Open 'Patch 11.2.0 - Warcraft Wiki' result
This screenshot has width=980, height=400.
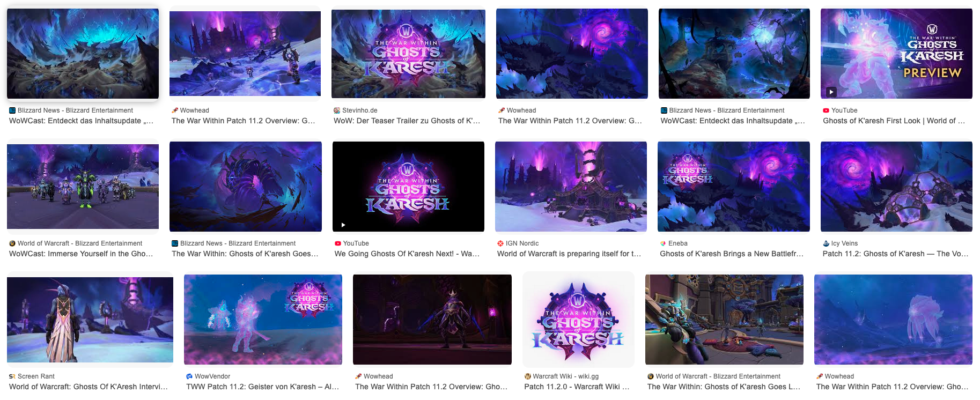tap(577, 387)
